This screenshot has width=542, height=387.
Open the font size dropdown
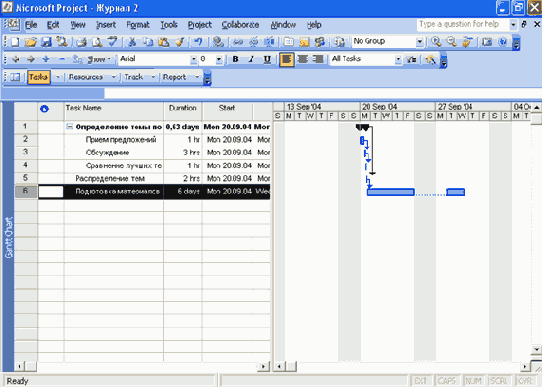pos(219,59)
